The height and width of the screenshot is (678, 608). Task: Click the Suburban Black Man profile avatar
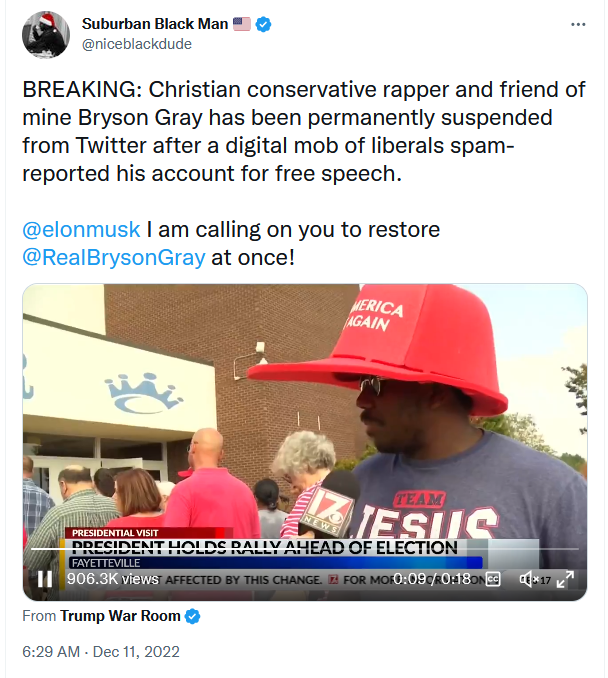[46, 35]
